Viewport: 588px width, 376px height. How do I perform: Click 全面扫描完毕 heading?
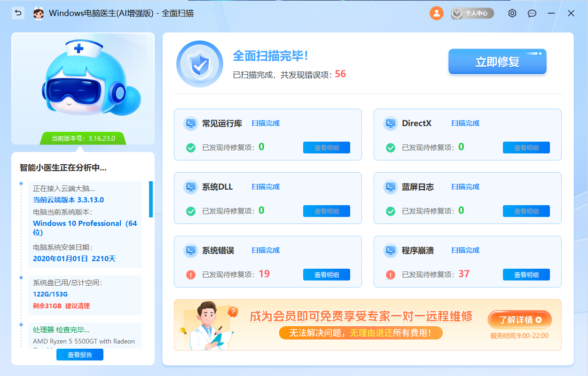(x=270, y=56)
